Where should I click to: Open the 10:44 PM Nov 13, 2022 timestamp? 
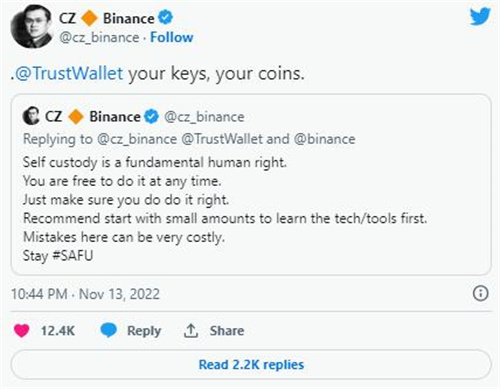pyautogui.click(x=85, y=294)
